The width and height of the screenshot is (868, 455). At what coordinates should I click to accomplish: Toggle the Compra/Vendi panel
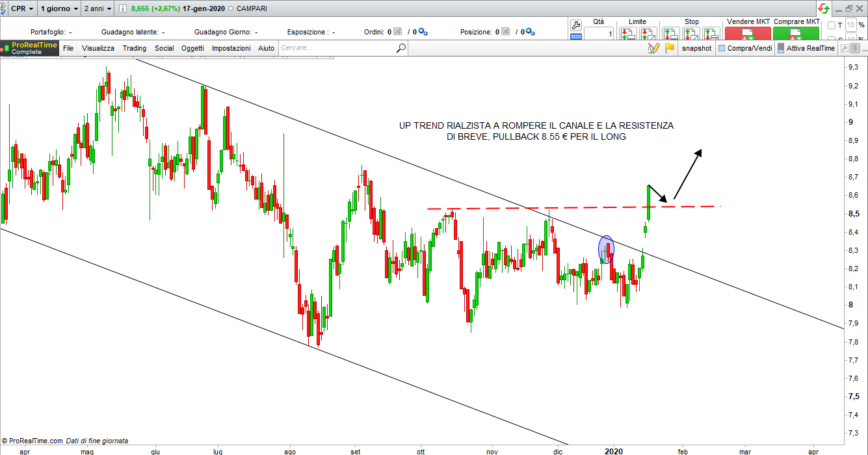pyautogui.click(x=744, y=48)
